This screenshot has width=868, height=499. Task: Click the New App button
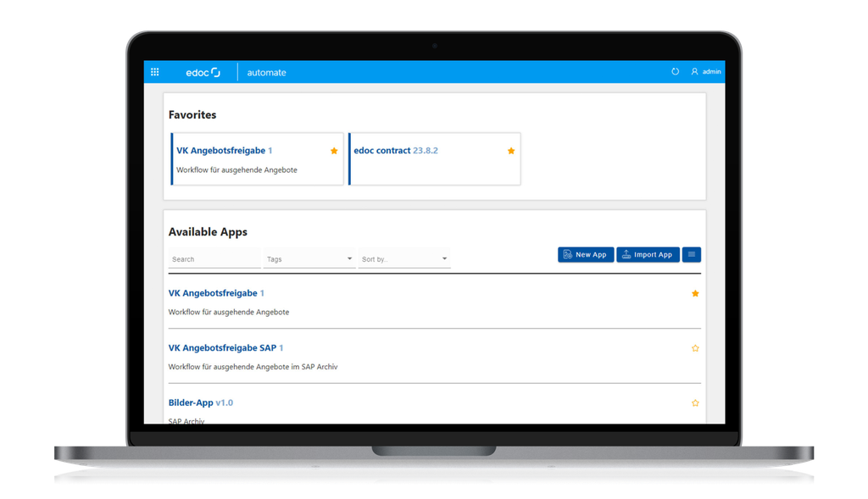point(586,254)
